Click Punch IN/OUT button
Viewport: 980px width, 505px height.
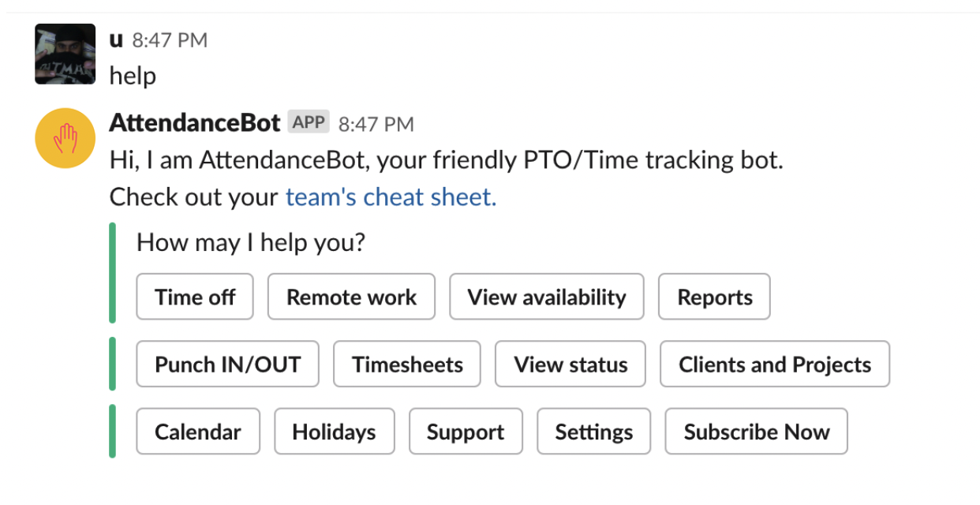[228, 365]
